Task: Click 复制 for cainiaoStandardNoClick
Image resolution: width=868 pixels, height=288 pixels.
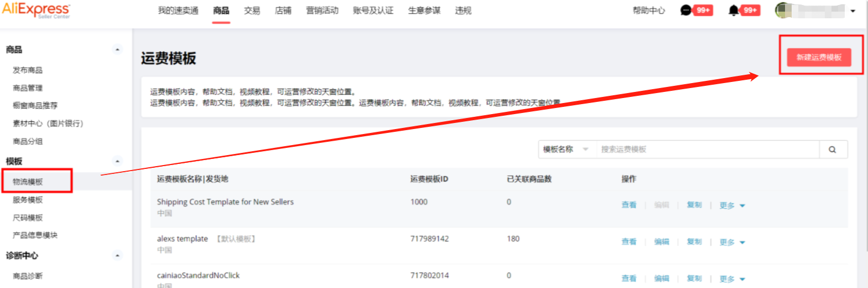Action: (x=694, y=279)
